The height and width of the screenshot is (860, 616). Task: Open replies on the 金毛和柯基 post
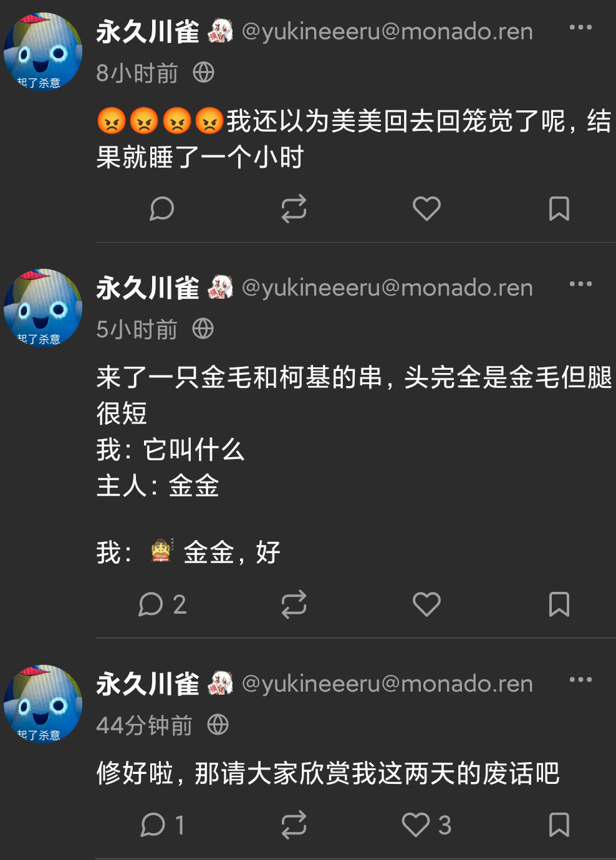click(162, 604)
